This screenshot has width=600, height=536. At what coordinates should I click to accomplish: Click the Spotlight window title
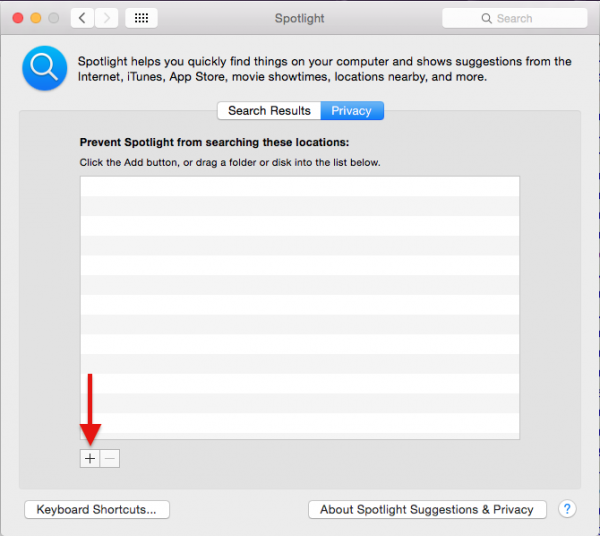(x=300, y=18)
